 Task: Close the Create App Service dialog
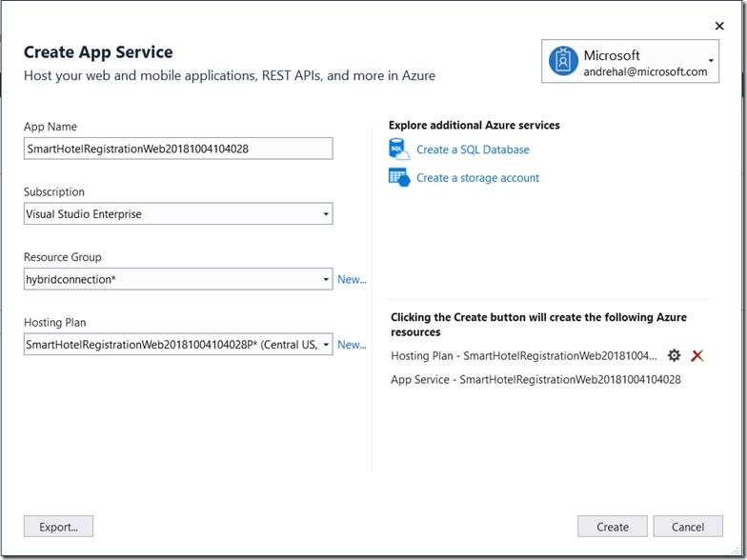[719, 26]
